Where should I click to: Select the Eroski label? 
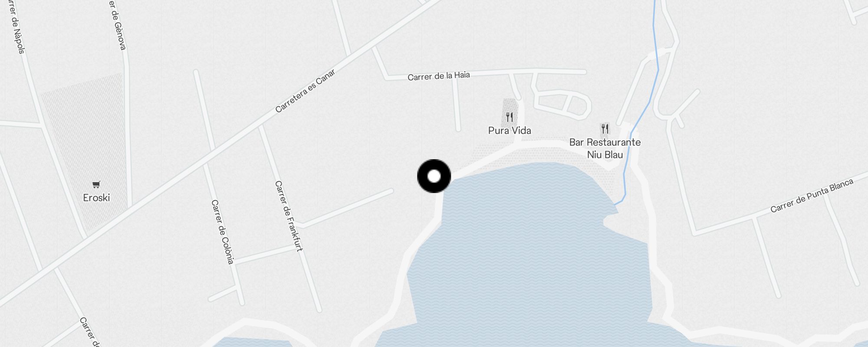96,198
